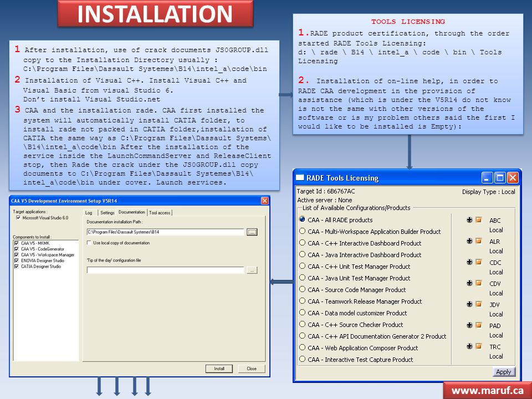The width and height of the screenshot is (532, 399).
Task: Click the plus icon beside JDV
Action: click(469, 304)
